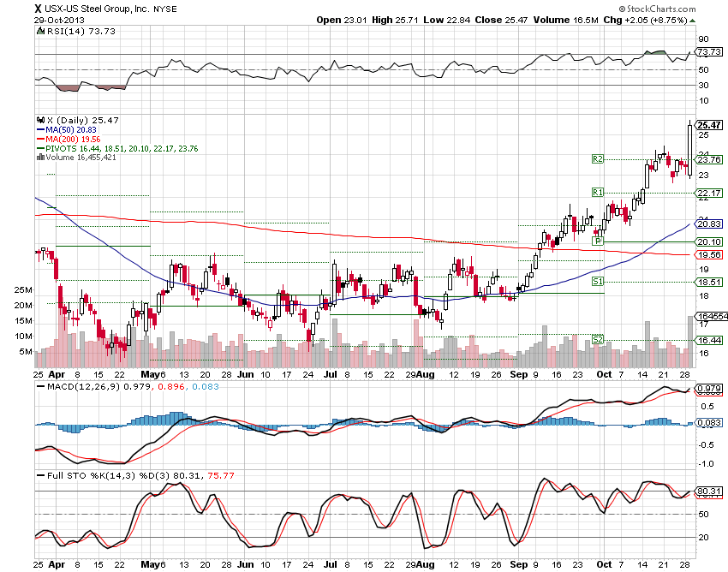Screen dimensions: 728x572
Task: Click the Chg +2.05 (+8.75%) text
Action: click(x=645, y=20)
